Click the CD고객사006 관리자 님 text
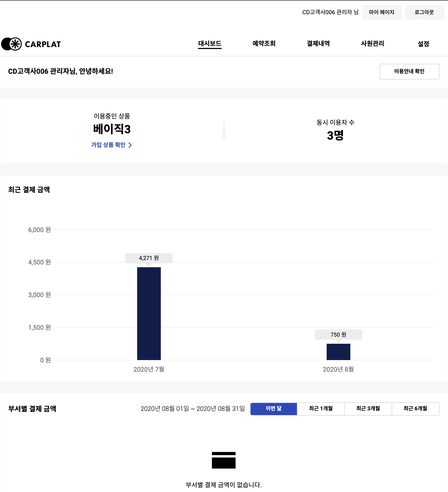The width and height of the screenshot is (448, 492). click(330, 12)
